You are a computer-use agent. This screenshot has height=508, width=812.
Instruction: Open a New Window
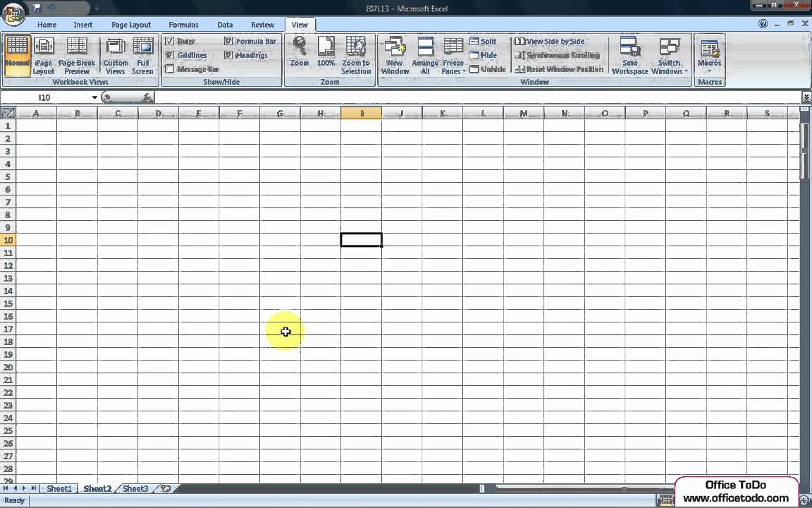pos(395,56)
